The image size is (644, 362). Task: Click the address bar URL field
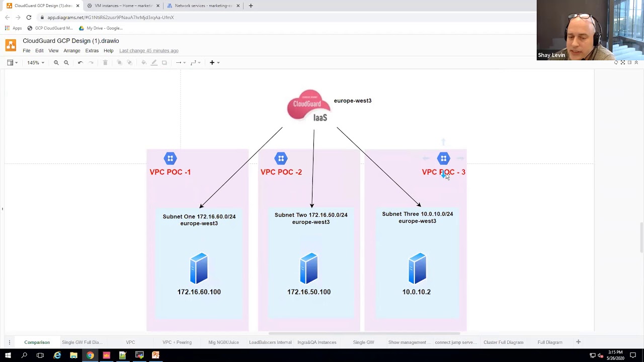(x=287, y=17)
